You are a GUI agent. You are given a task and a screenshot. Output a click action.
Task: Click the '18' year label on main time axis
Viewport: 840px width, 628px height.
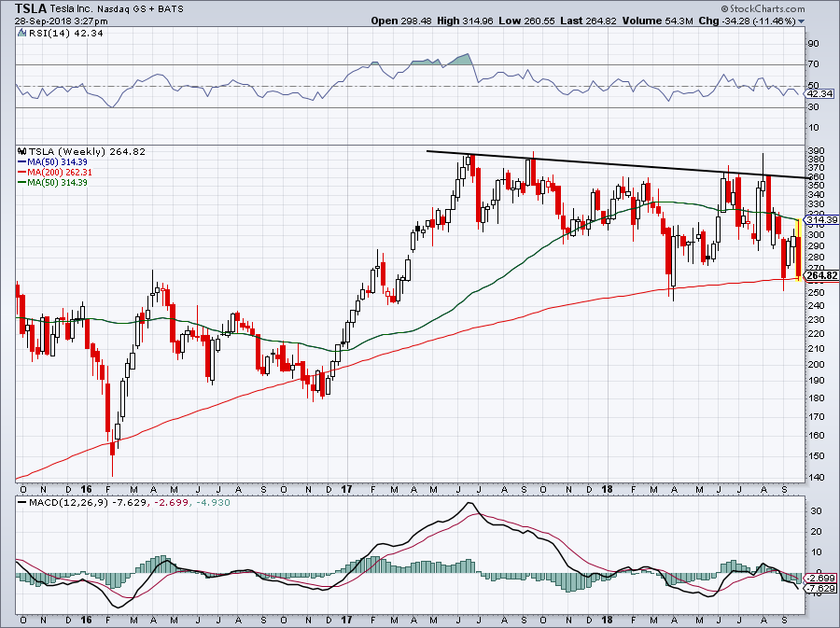coord(607,488)
